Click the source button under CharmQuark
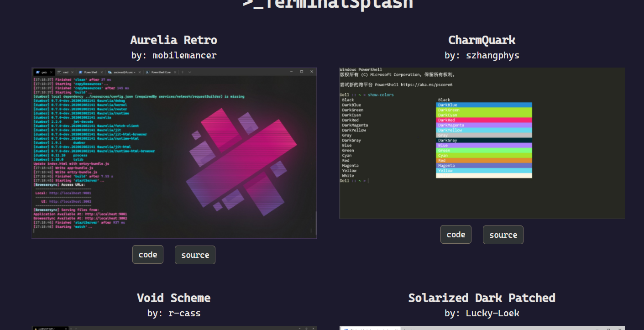 click(x=503, y=235)
